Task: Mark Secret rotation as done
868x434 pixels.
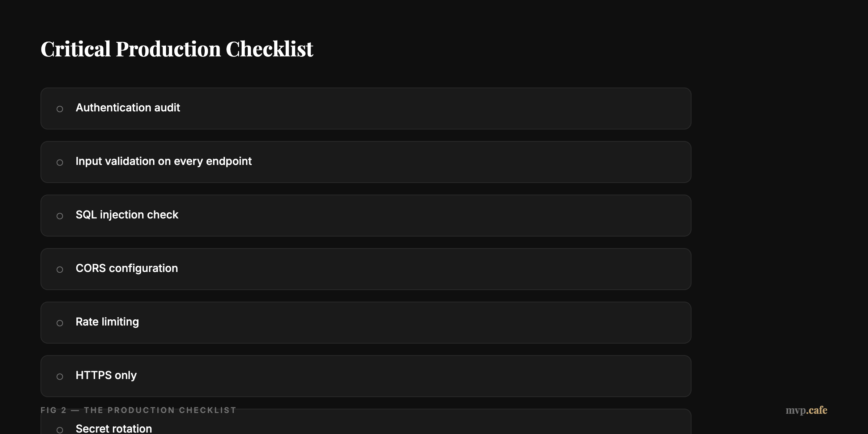Action: (60, 429)
